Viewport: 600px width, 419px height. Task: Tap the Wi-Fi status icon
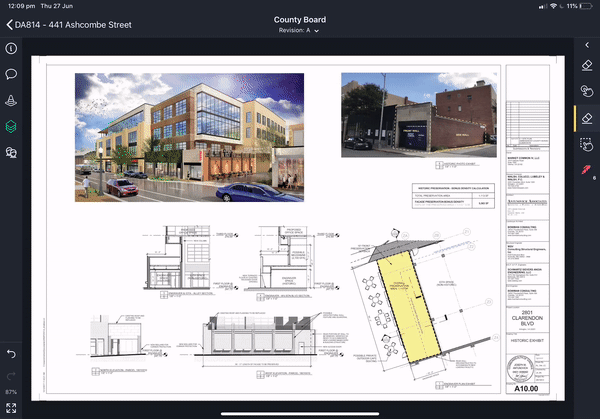pyautogui.click(x=553, y=6)
